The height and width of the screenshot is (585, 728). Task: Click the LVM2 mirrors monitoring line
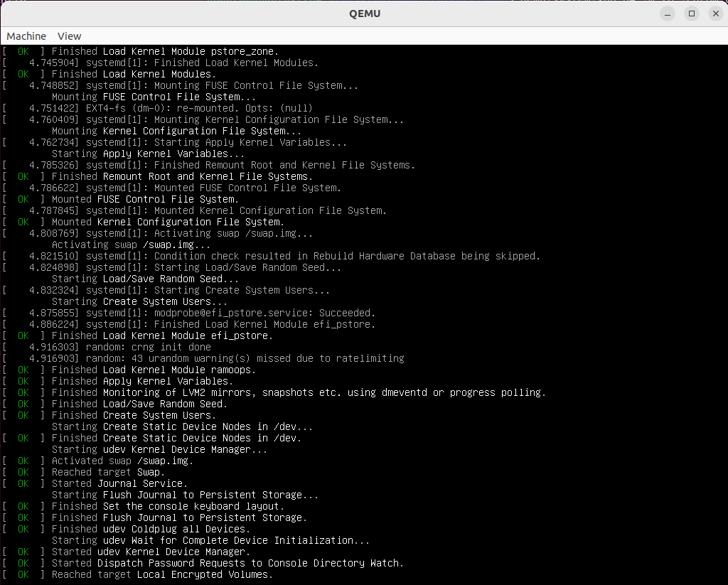[x=299, y=392]
